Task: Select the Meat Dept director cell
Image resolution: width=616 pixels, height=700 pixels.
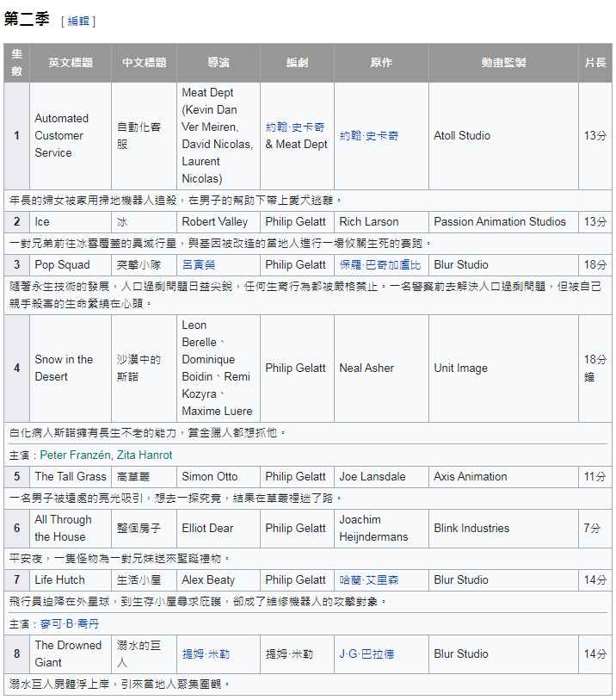Action: click(x=219, y=136)
